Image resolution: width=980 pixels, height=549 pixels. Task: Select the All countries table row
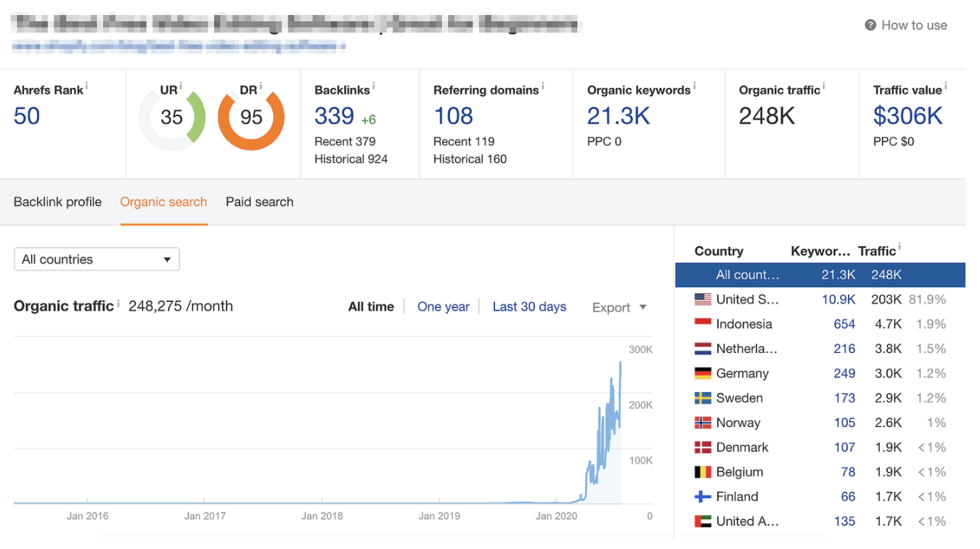coord(820,274)
